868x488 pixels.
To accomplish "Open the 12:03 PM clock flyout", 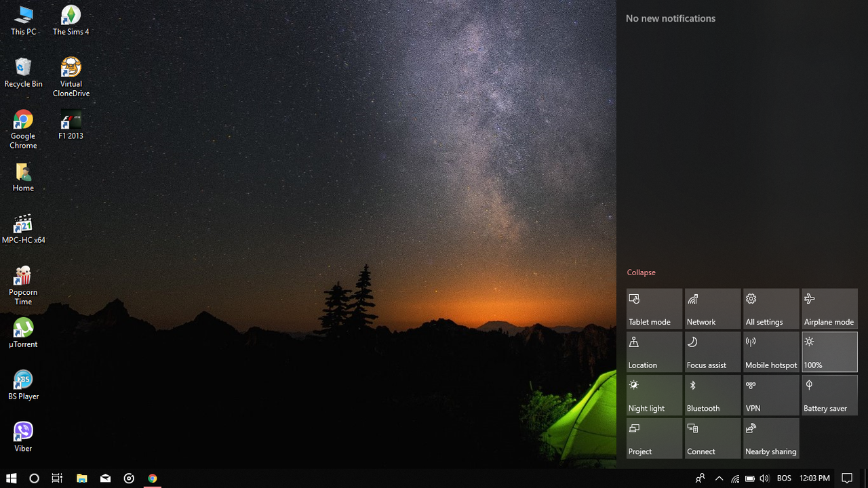I will coord(814,479).
